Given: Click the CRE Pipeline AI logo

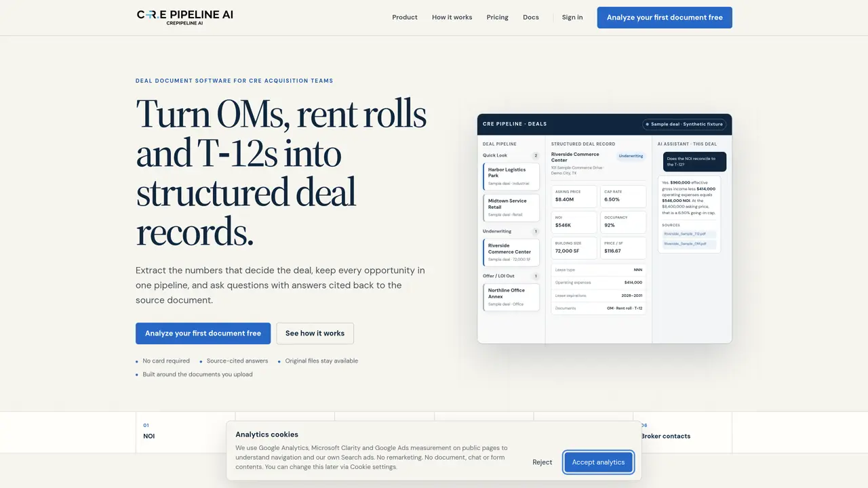Looking at the screenshot, I should point(184,18).
